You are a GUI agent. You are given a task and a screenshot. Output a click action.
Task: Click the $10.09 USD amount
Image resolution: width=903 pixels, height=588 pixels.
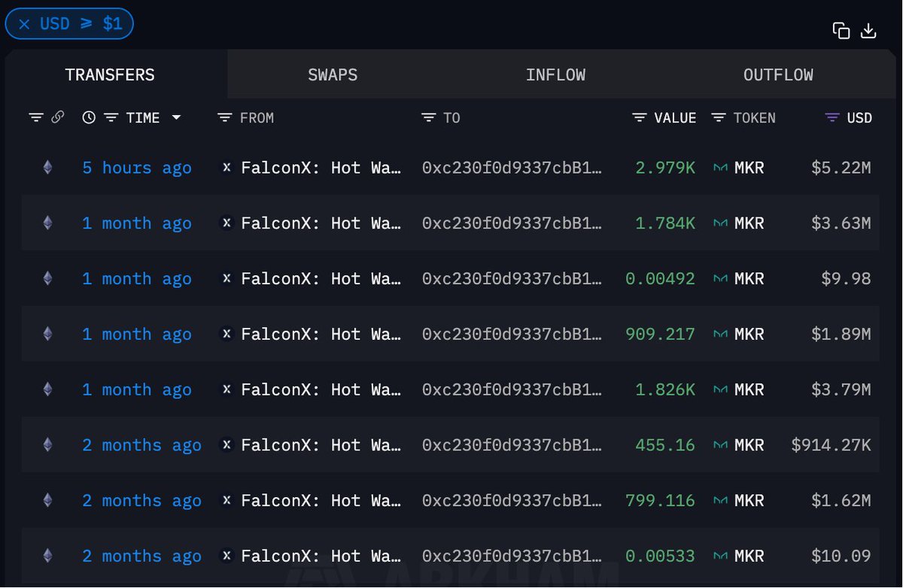(841, 556)
